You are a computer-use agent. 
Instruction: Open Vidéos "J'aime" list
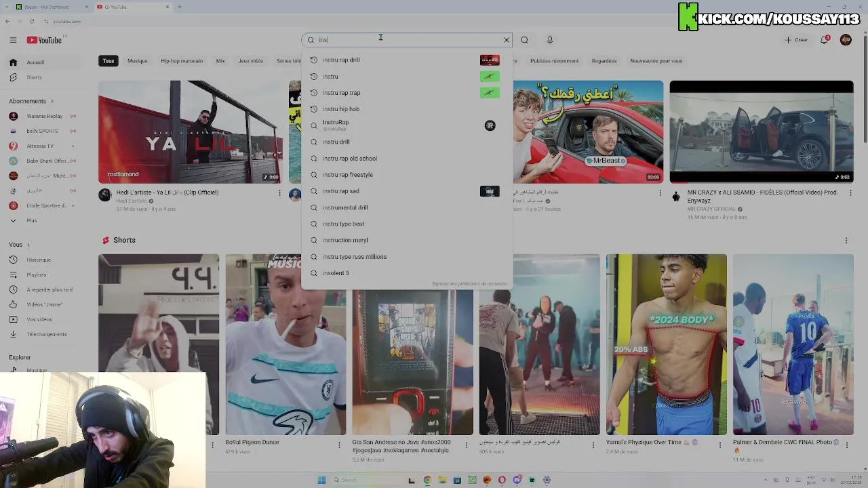tap(44, 304)
